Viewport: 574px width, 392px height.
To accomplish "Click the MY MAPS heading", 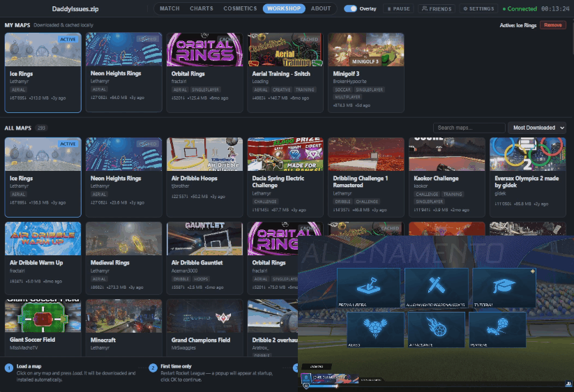I will tap(17, 25).
